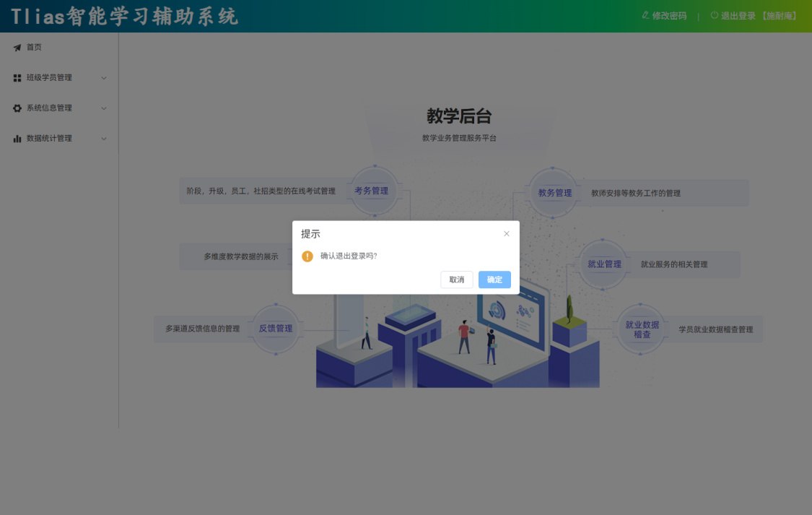Click the 考务管理 circle
812x515 pixels.
(x=375, y=191)
